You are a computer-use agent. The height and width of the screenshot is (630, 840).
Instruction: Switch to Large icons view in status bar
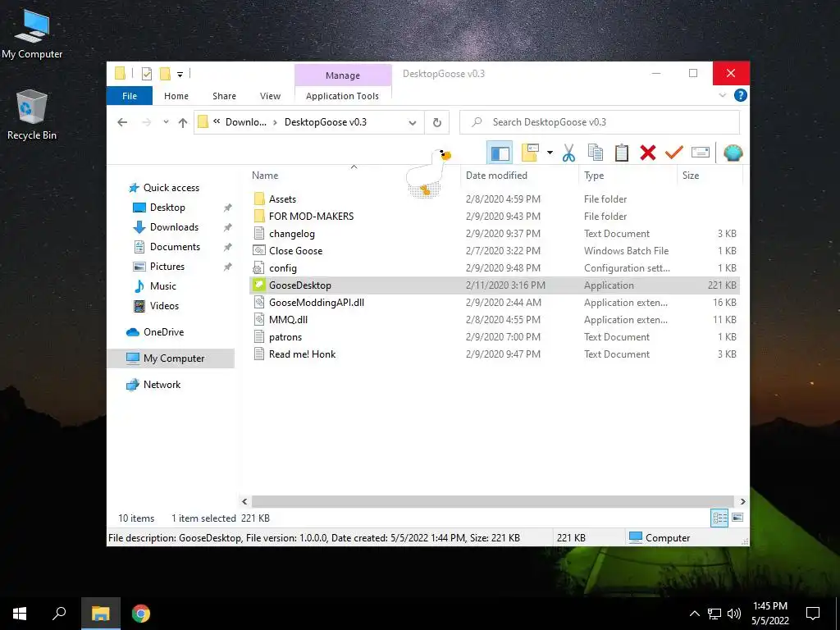point(737,518)
